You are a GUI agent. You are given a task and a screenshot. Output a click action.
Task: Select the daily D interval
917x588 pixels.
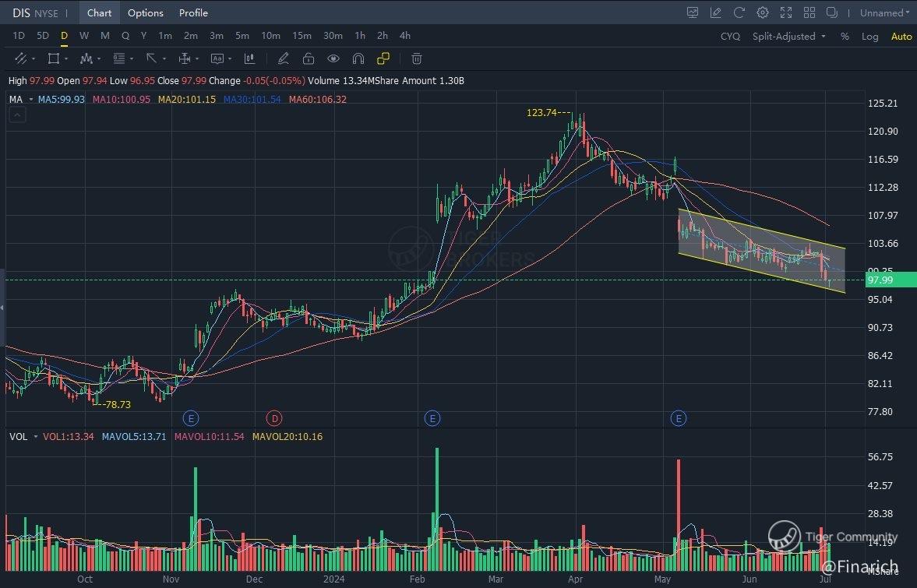point(65,36)
